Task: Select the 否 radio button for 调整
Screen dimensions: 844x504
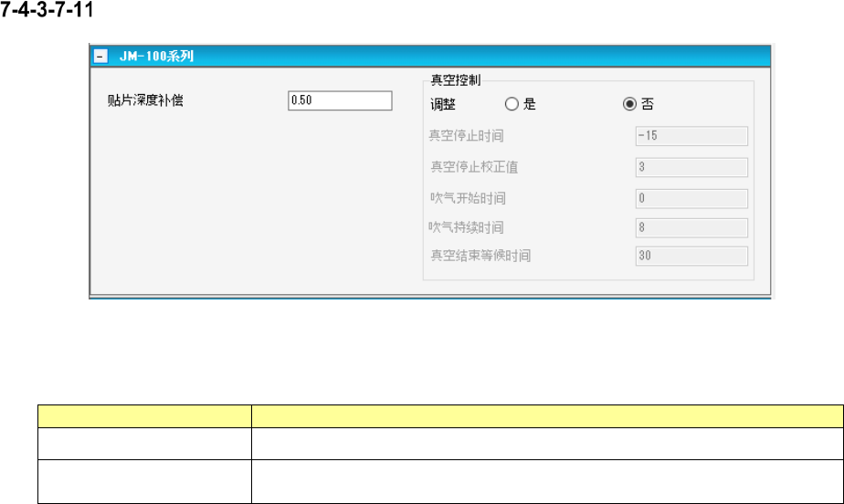Action: coord(629,104)
